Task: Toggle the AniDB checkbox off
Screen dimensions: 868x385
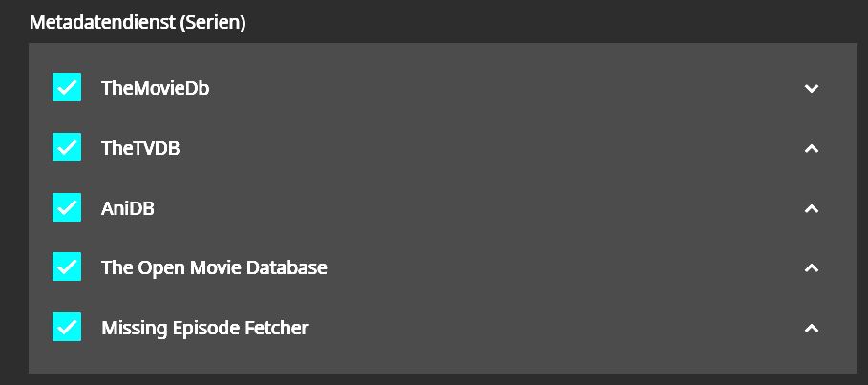Action: tap(67, 207)
